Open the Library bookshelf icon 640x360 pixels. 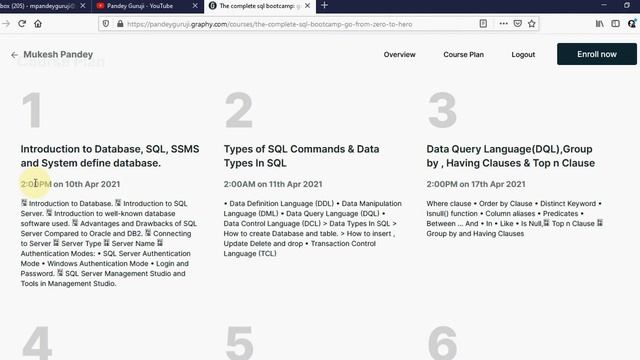[600, 24]
